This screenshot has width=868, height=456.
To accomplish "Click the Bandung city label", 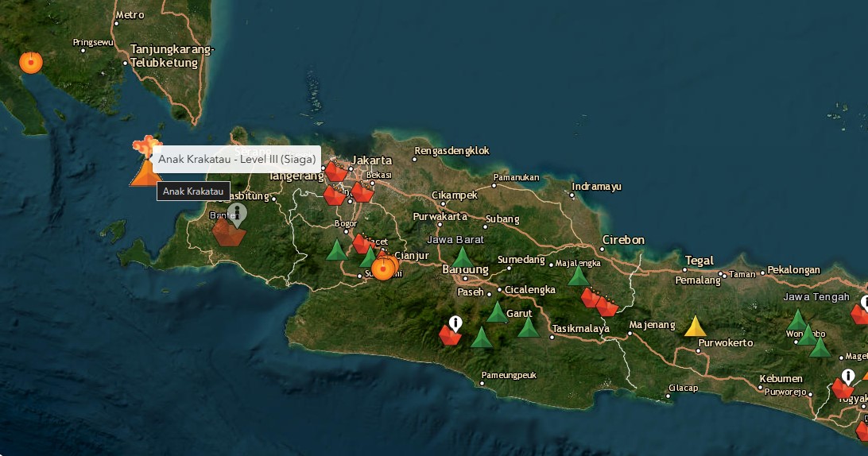I will tap(465, 269).
